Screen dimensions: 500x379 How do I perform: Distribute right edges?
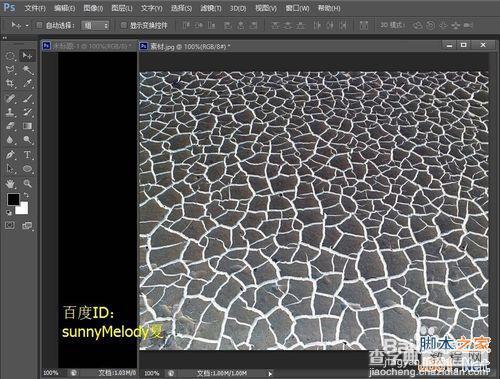click(x=343, y=25)
